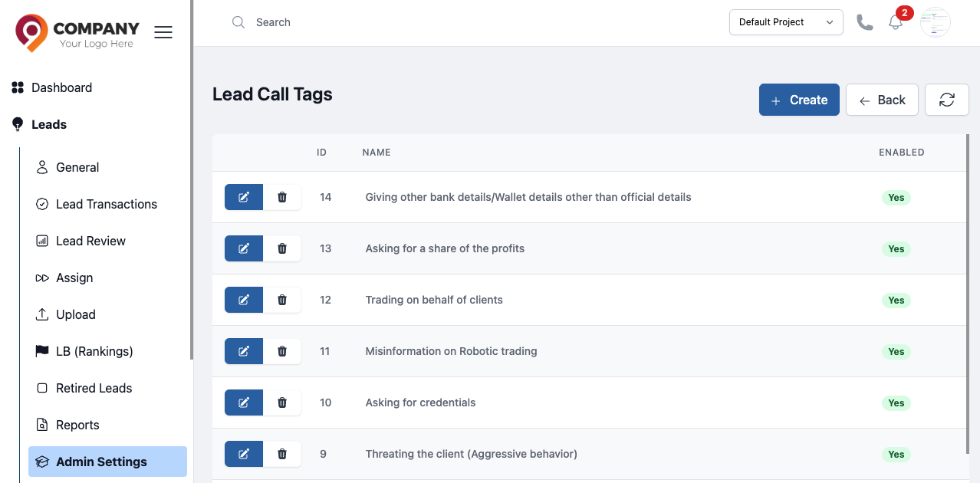Click the Back button
The image size is (980, 483).
click(882, 100)
